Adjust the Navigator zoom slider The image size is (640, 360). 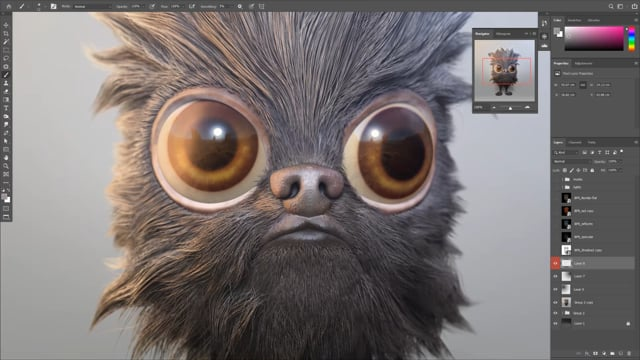click(x=510, y=108)
